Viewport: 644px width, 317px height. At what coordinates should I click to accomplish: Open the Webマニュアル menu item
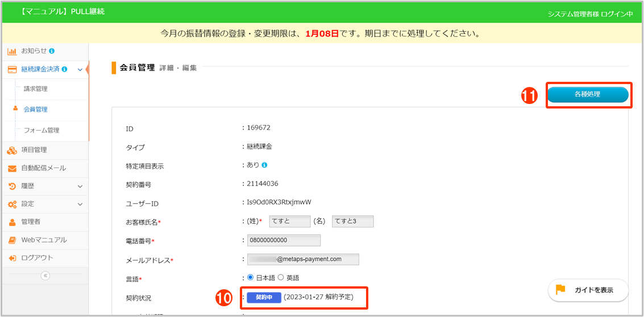pyautogui.click(x=45, y=240)
